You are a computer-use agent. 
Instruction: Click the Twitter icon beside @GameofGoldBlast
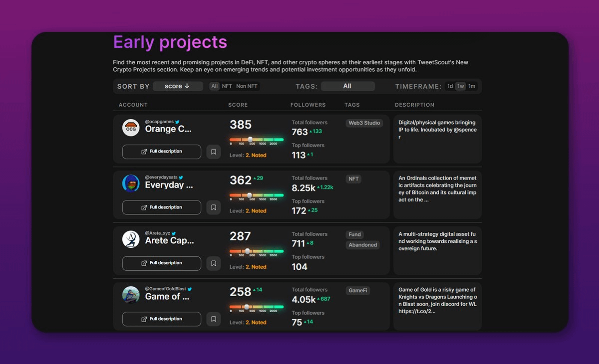tap(190, 288)
